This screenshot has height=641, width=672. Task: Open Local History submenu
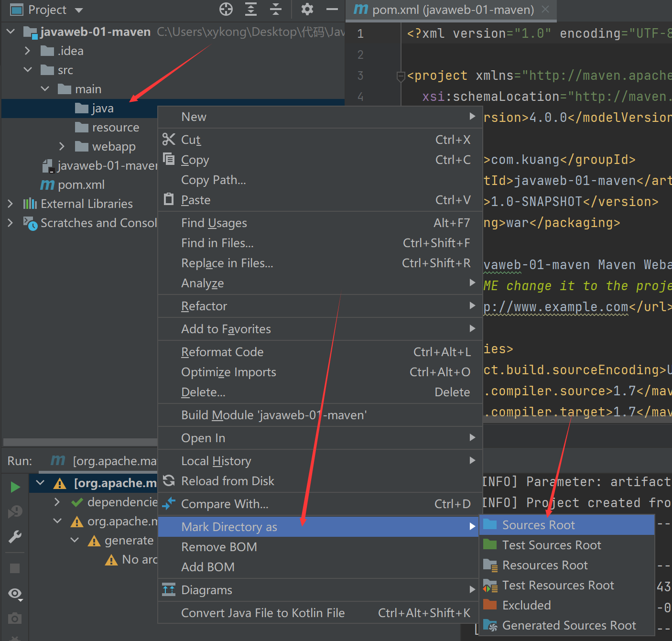[x=319, y=461]
